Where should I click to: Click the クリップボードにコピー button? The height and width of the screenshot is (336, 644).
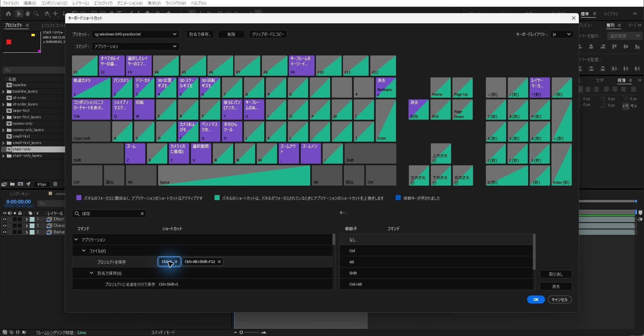click(268, 34)
